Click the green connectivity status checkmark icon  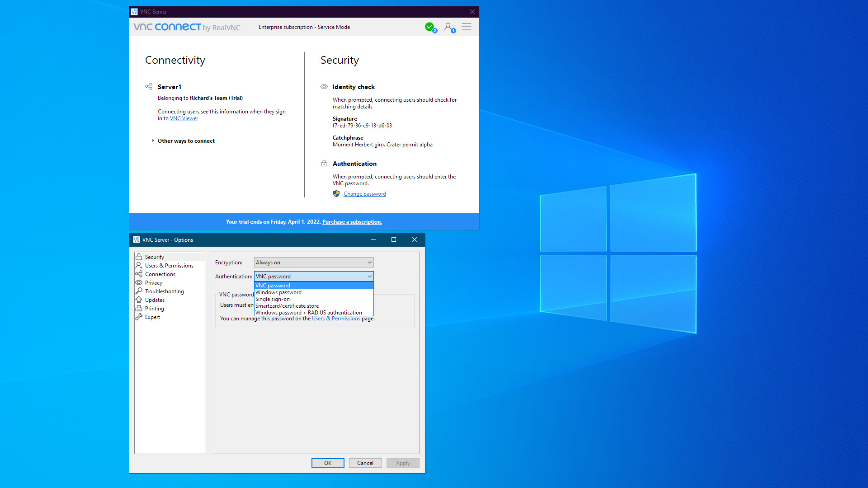429,27
